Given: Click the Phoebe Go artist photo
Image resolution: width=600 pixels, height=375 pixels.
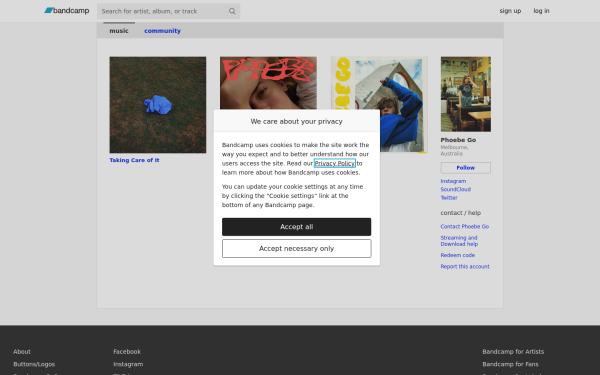Looking at the screenshot, I should (x=466, y=94).
